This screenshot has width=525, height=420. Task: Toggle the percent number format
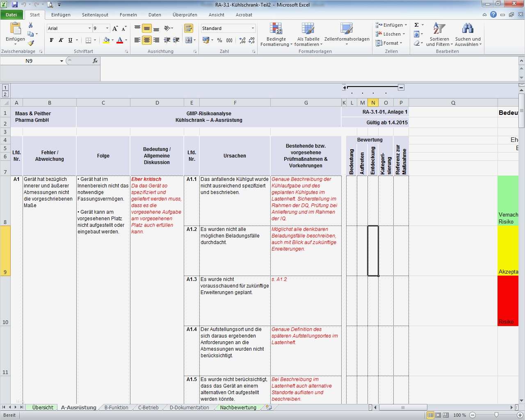tap(219, 41)
